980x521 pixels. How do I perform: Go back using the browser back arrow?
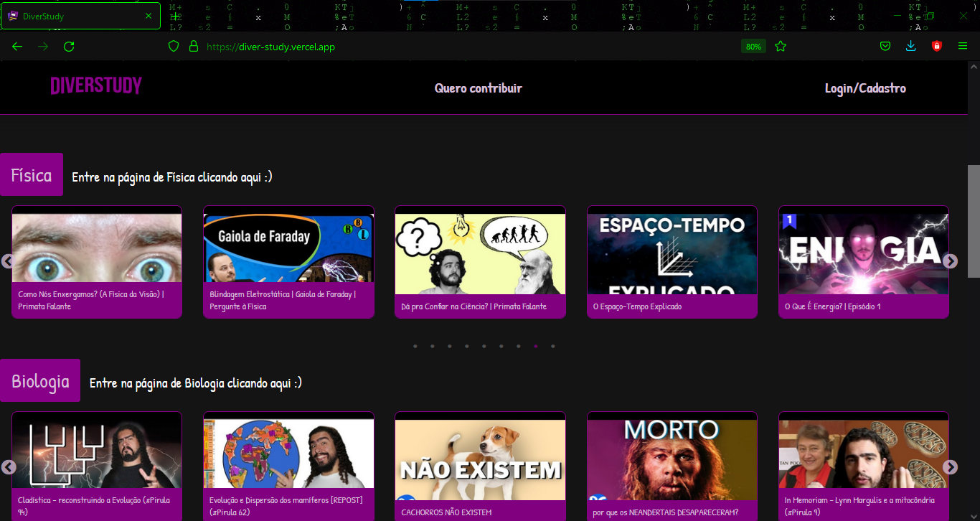[17, 47]
